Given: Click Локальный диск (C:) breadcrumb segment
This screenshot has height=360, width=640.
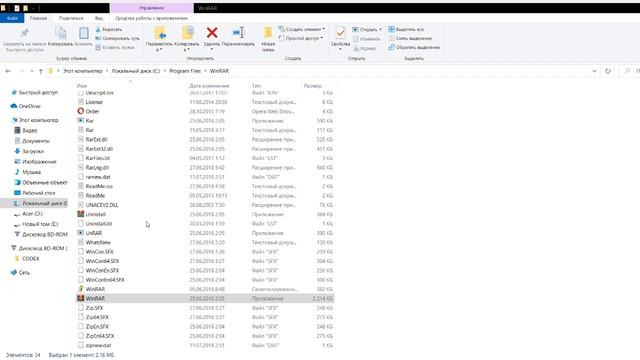Looking at the screenshot, I should coord(136,71).
